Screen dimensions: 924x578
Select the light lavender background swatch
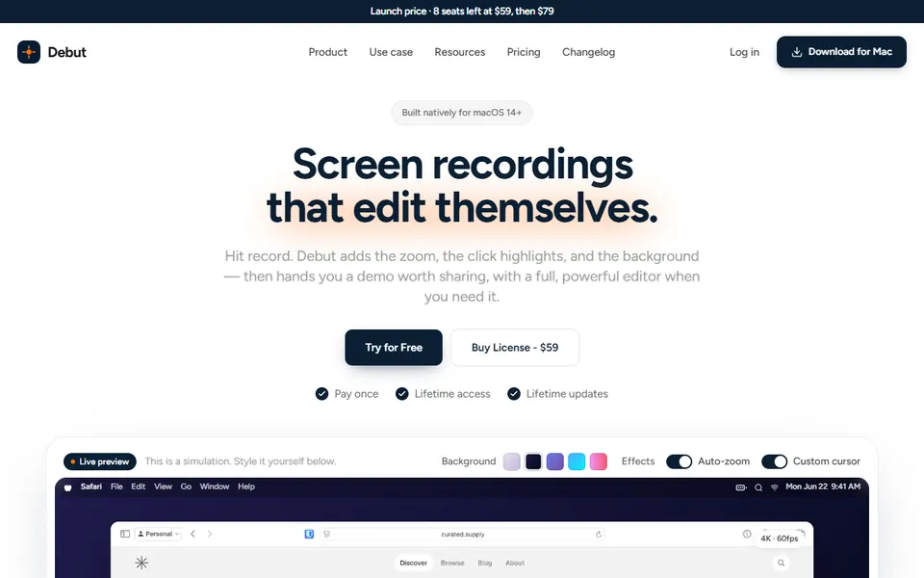[511, 461]
